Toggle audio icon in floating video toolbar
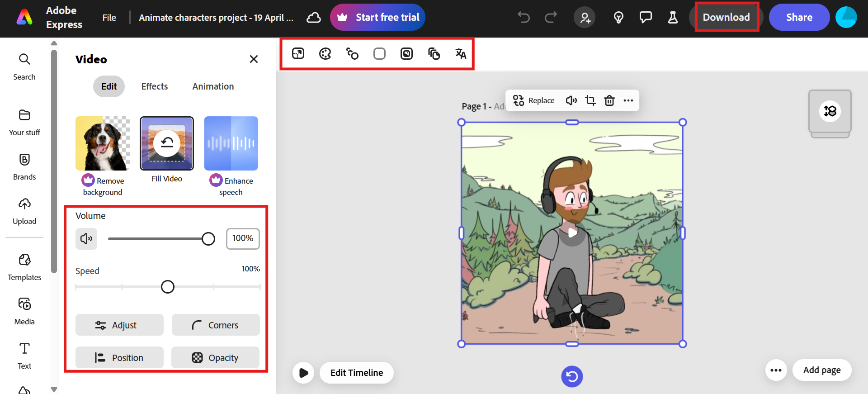The height and width of the screenshot is (394, 868). coord(571,100)
